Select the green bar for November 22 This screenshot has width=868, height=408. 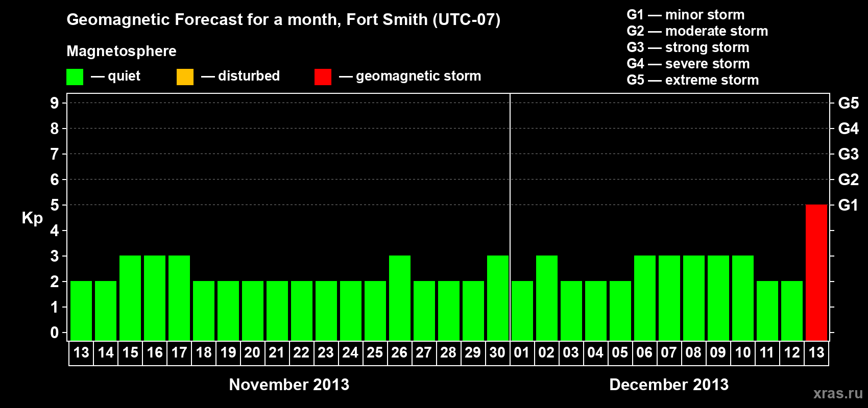pos(302,311)
